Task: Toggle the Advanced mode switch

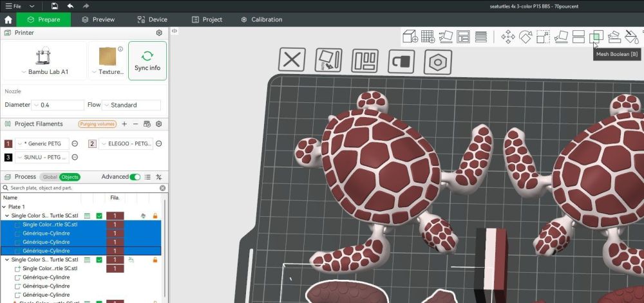Action: (135, 177)
